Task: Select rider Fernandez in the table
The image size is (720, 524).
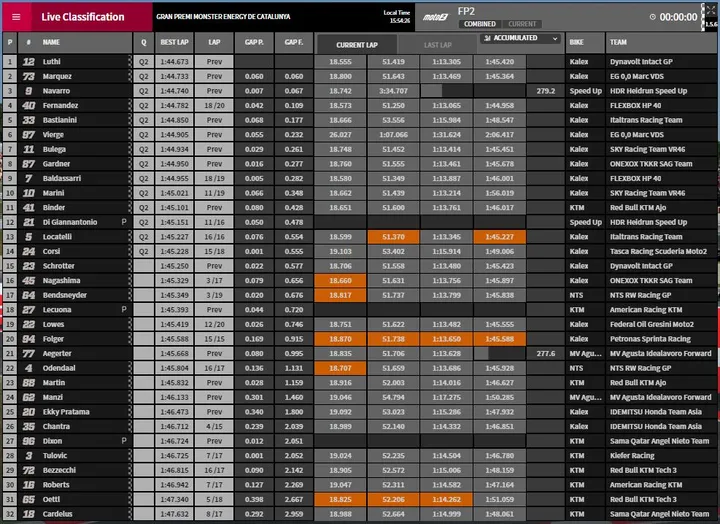Action: tap(60, 106)
